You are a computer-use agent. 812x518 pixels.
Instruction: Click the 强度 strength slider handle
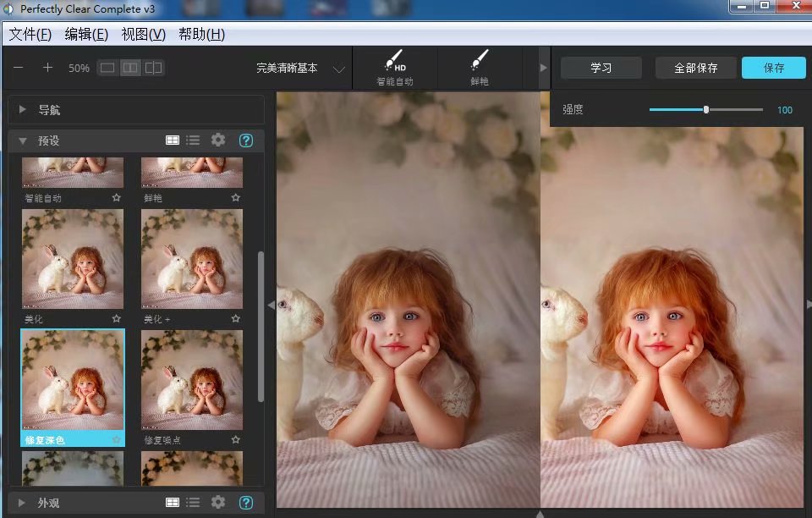pos(706,110)
